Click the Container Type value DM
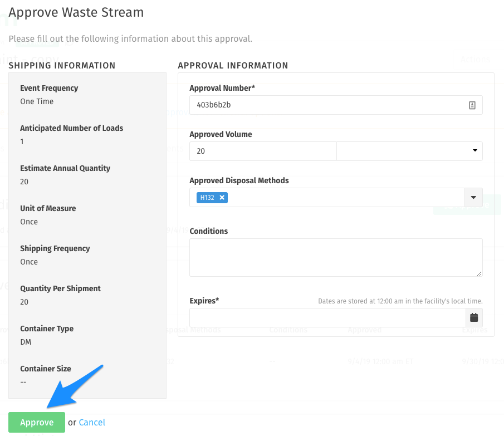This screenshot has width=504, height=436. tap(26, 342)
